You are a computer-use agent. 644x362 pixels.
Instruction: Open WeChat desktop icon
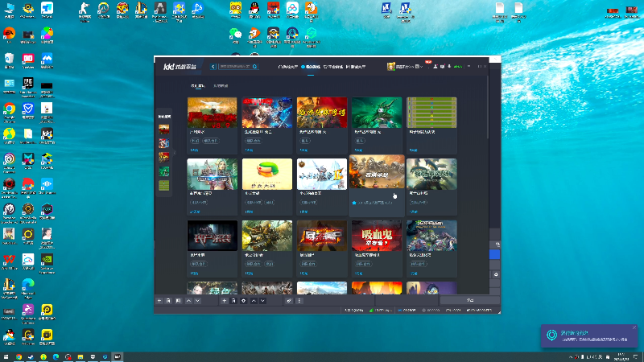tap(235, 34)
